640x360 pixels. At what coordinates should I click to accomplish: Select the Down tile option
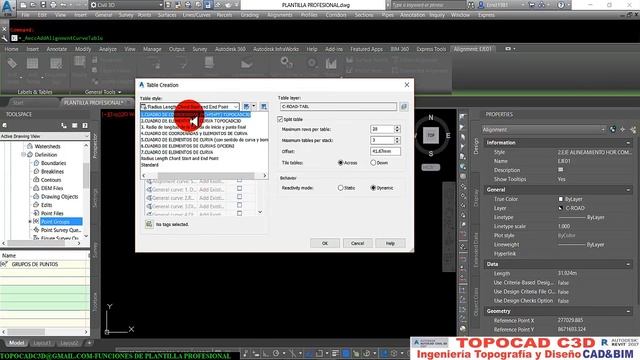[373, 162]
